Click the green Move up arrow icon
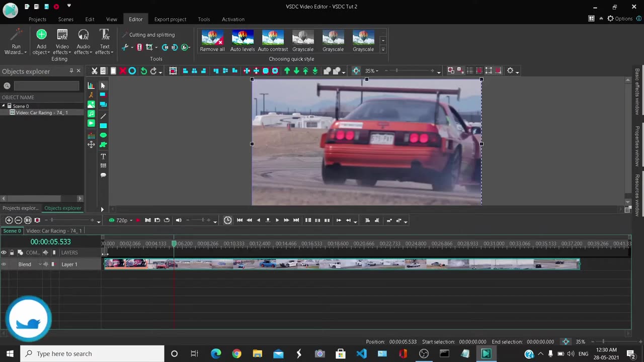 [x=287, y=71]
